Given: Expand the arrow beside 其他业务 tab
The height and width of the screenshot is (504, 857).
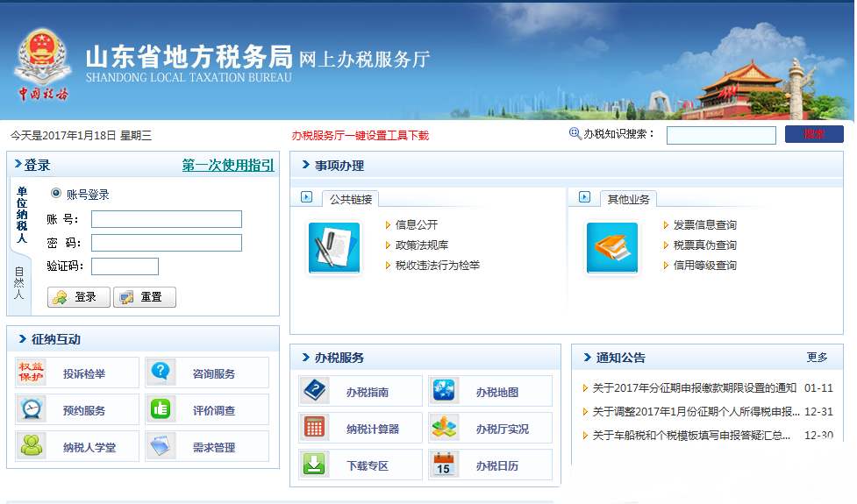Looking at the screenshot, I should click(585, 197).
